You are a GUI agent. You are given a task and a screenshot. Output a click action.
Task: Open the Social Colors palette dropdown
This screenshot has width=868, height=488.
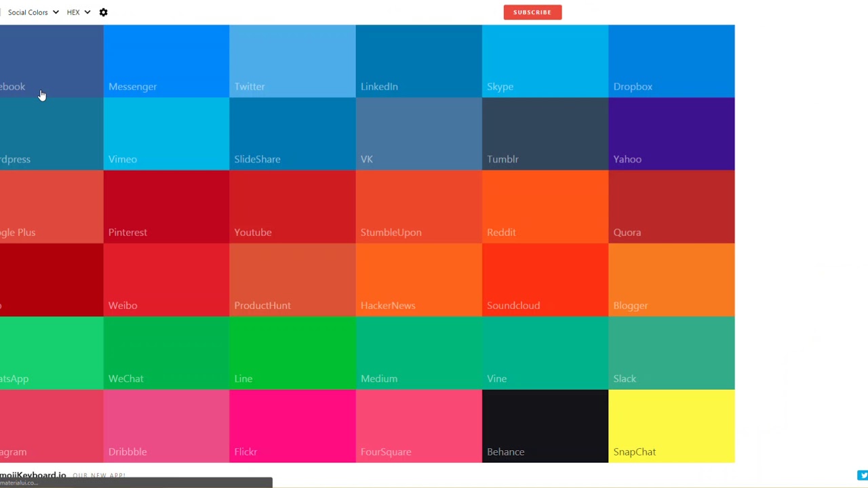[33, 12]
